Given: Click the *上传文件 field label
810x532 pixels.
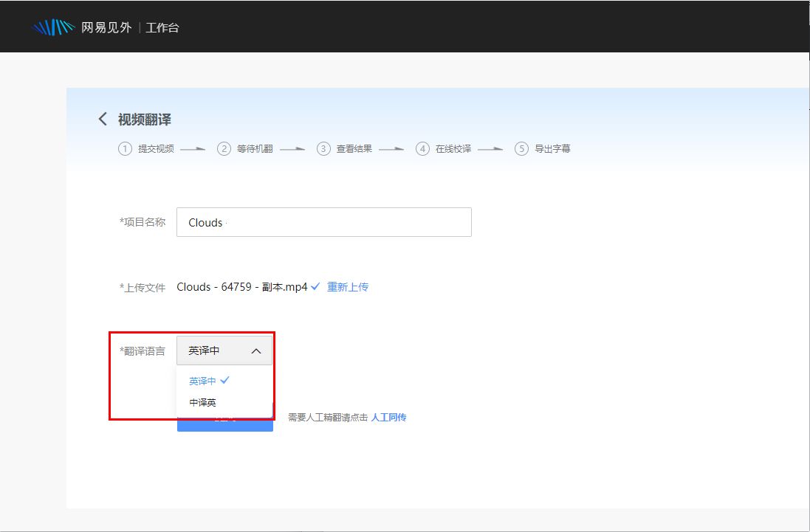Looking at the screenshot, I should 143,288.
